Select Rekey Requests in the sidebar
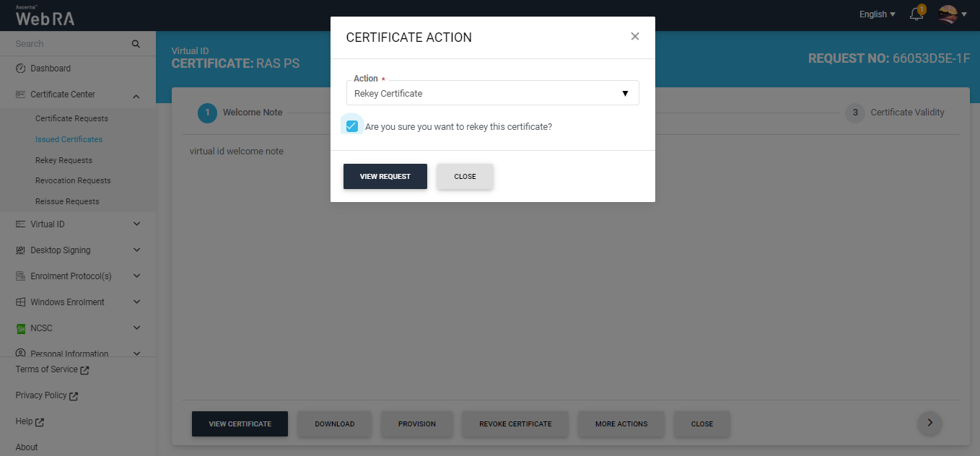980x456 pixels. 64,160
